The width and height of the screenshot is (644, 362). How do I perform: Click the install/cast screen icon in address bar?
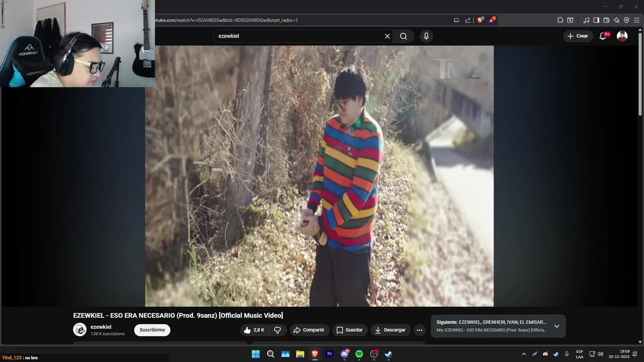point(457,20)
